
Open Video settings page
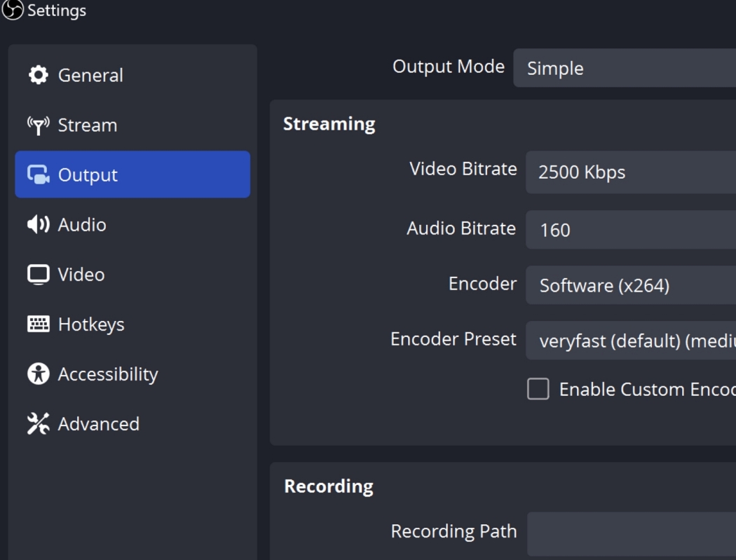coord(132,275)
